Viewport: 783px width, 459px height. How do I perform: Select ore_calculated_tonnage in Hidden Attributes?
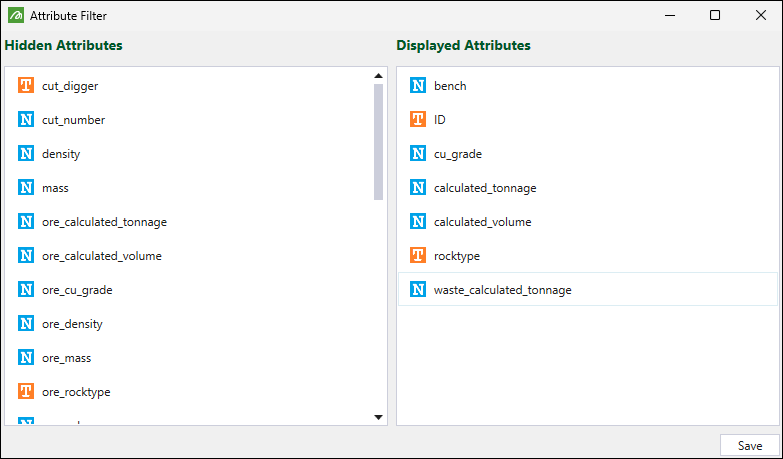coord(104,222)
